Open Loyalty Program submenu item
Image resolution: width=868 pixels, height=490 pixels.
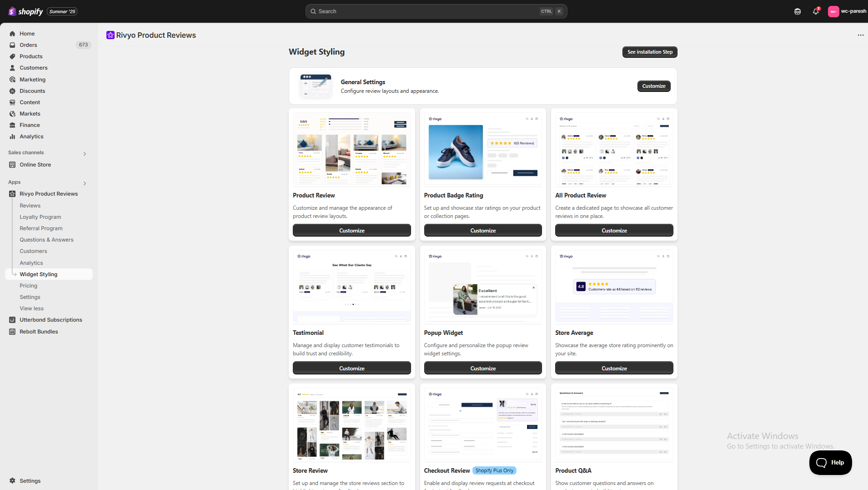pyautogui.click(x=40, y=217)
